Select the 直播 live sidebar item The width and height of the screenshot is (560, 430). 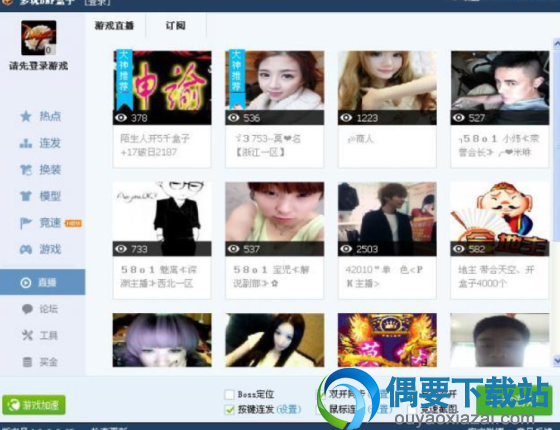pyautogui.click(x=42, y=282)
